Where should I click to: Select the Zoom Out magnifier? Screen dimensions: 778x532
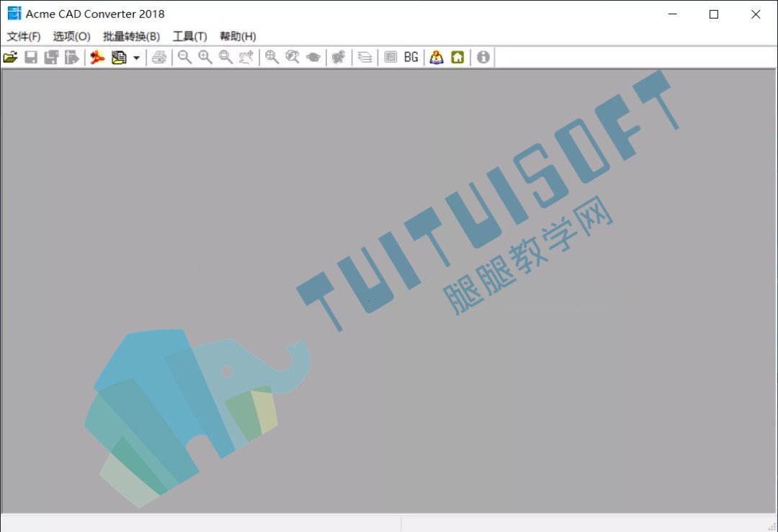184,58
